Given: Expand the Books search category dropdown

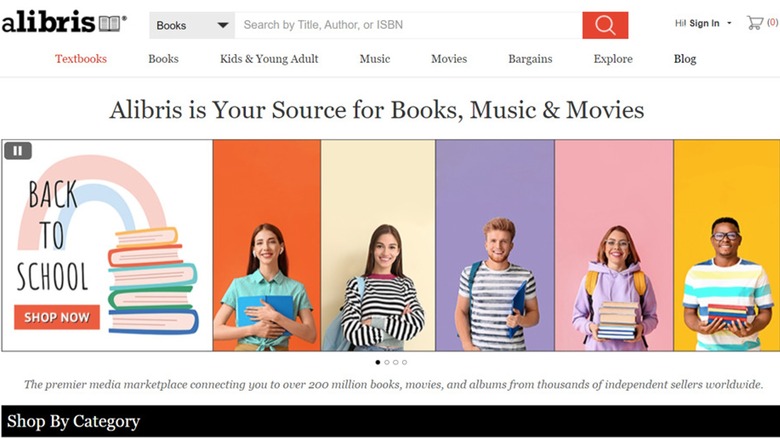Looking at the screenshot, I should pos(192,25).
